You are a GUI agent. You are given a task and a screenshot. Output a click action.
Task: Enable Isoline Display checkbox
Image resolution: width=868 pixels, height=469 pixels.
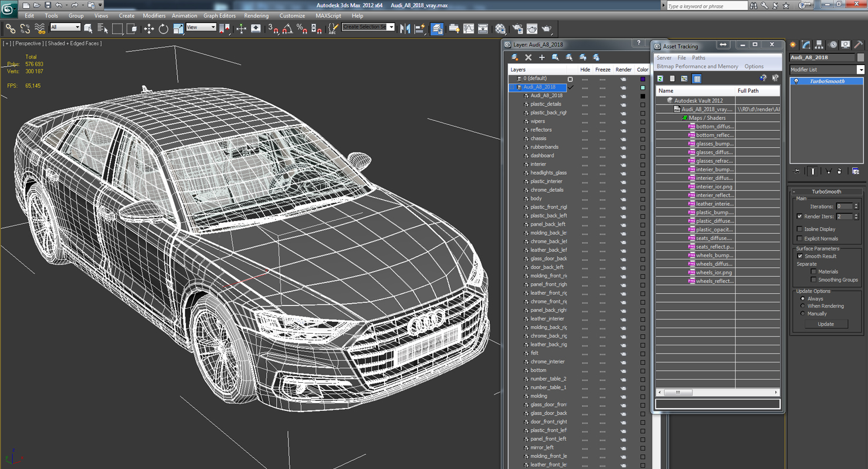tap(800, 229)
